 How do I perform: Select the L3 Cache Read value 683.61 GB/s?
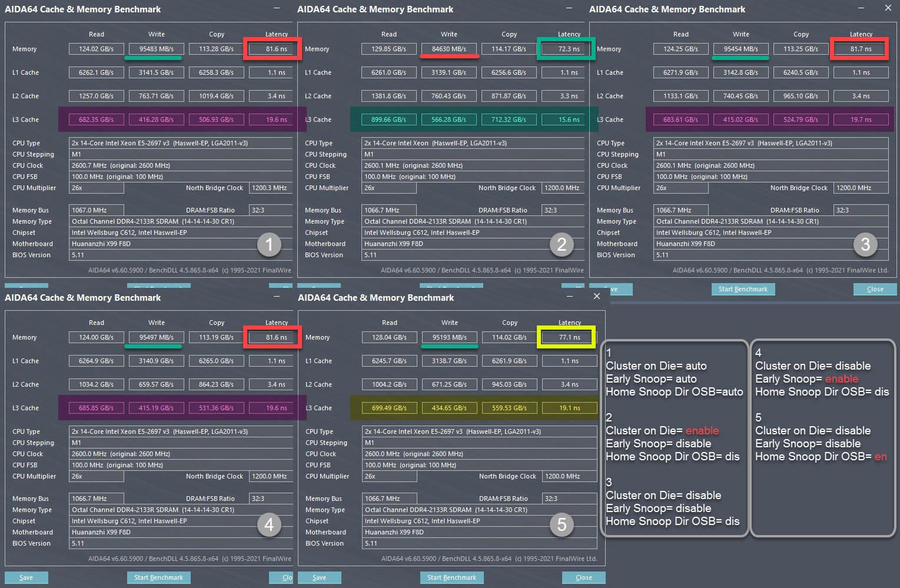pyautogui.click(x=680, y=119)
